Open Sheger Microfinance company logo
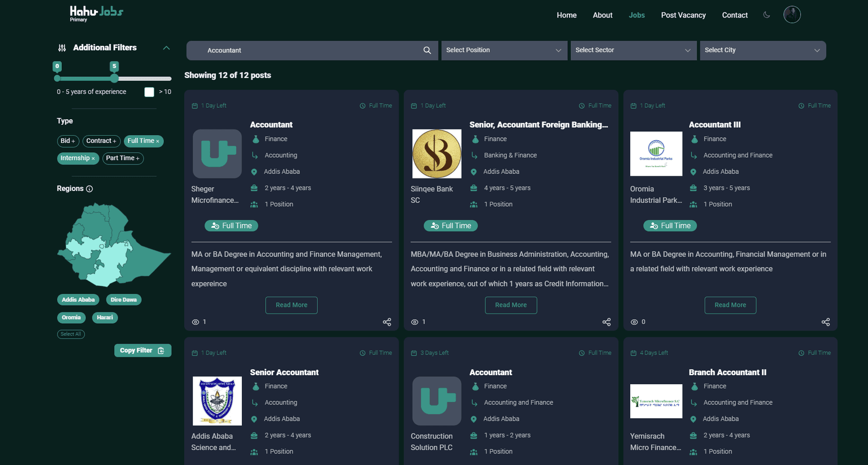The width and height of the screenshot is (868, 465). click(217, 154)
